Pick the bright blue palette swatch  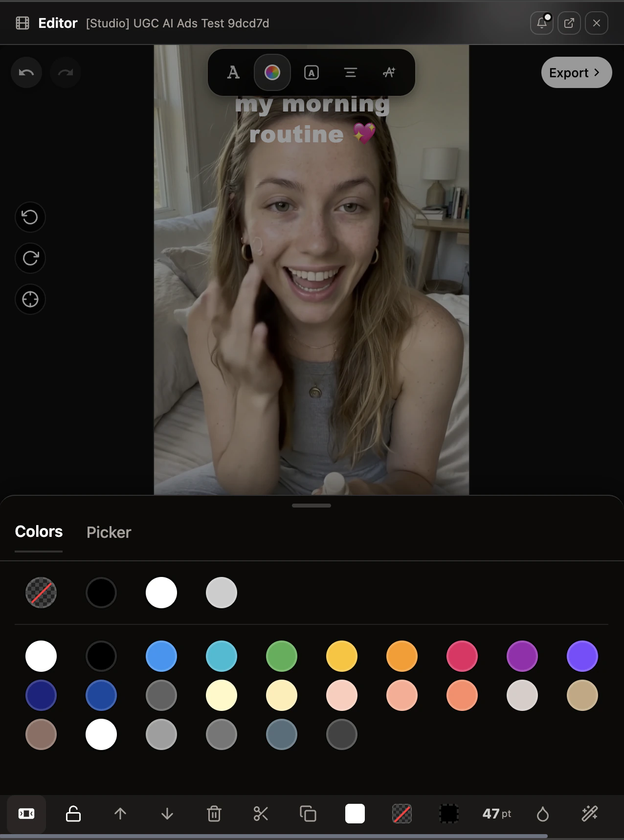(x=161, y=656)
